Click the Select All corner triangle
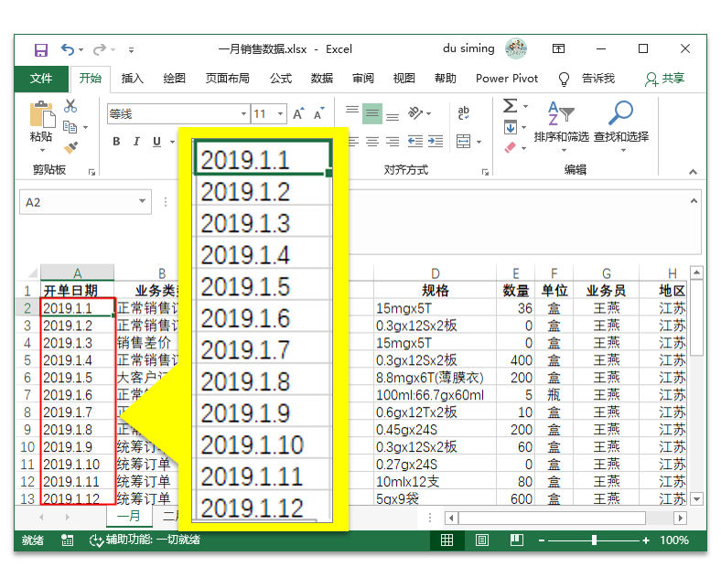Viewport: 721px width, 588px height. 33,273
